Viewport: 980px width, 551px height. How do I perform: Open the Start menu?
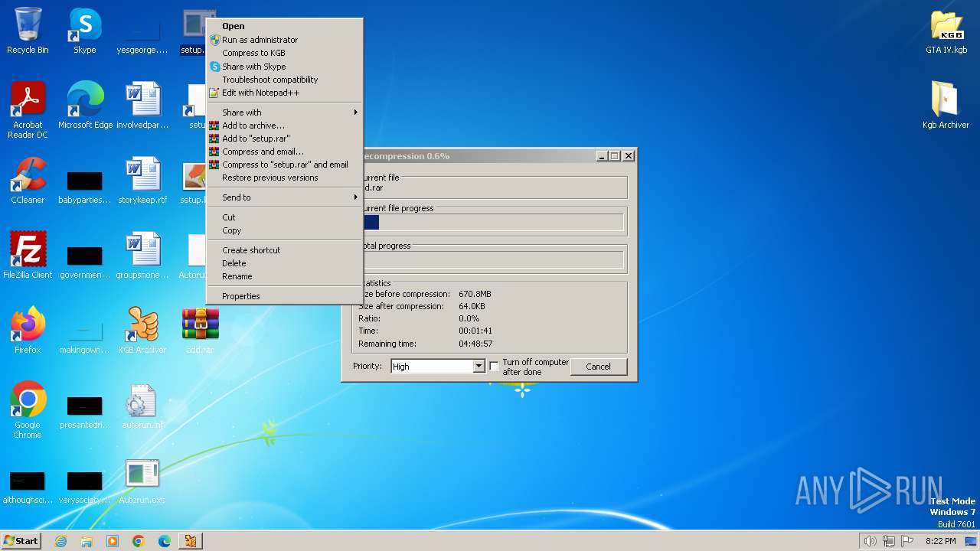(x=21, y=541)
